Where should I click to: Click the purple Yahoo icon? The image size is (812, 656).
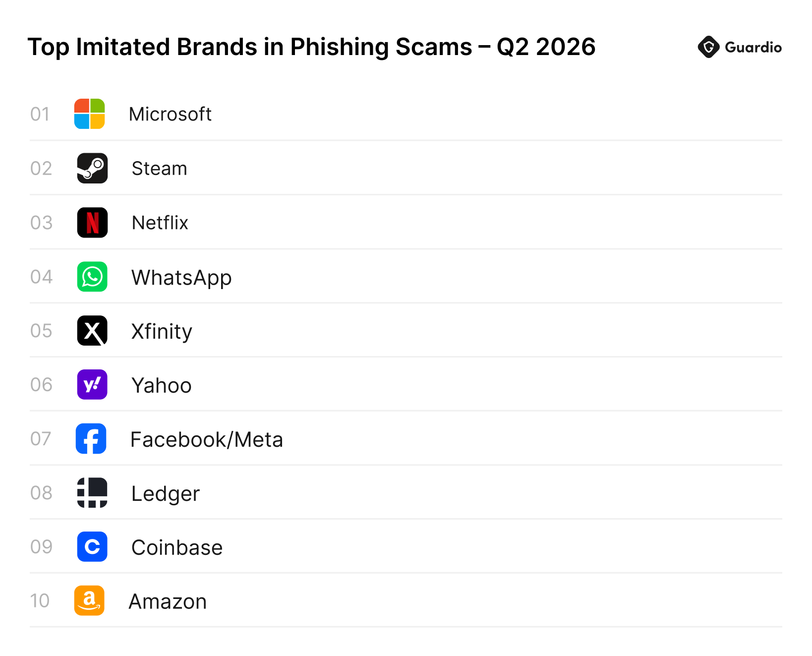(92, 384)
